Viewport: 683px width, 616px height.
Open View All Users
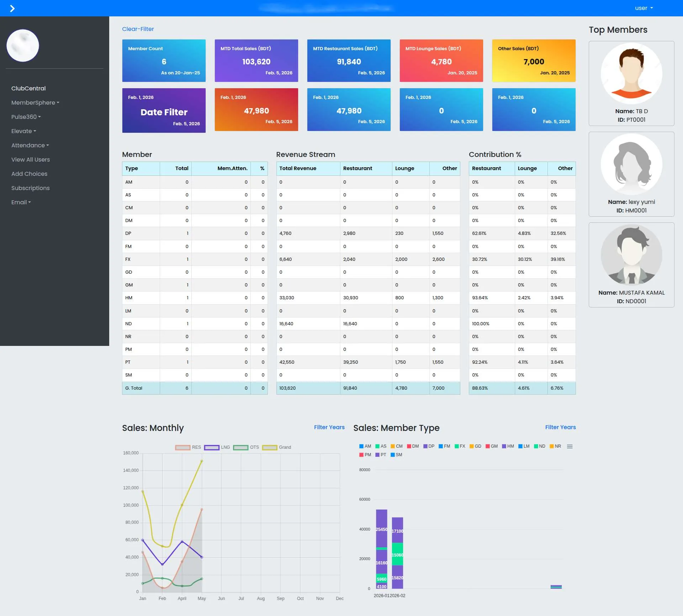(x=31, y=159)
